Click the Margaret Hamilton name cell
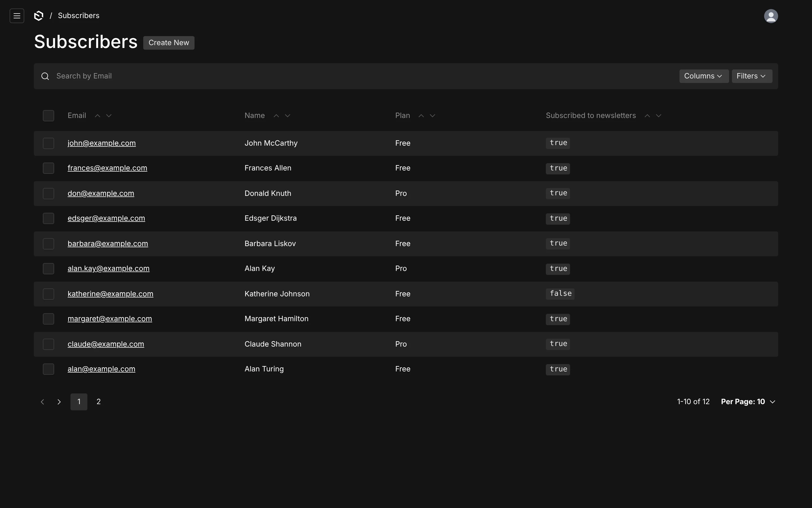The width and height of the screenshot is (812, 508). pyautogui.click(x=277, y=319)
